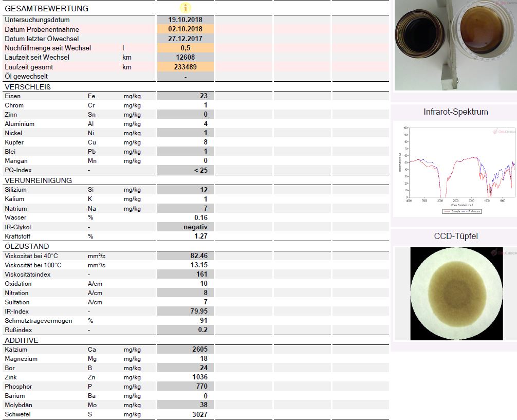Screen dimensions: 517x420
Task: Open the Infrarot-Spektrum chart
Action: 455,169
